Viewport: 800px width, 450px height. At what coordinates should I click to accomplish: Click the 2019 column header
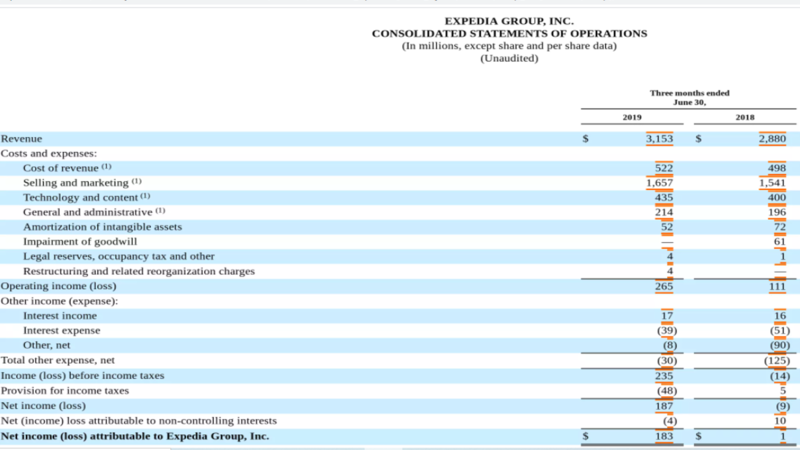[x=632, y=117]
